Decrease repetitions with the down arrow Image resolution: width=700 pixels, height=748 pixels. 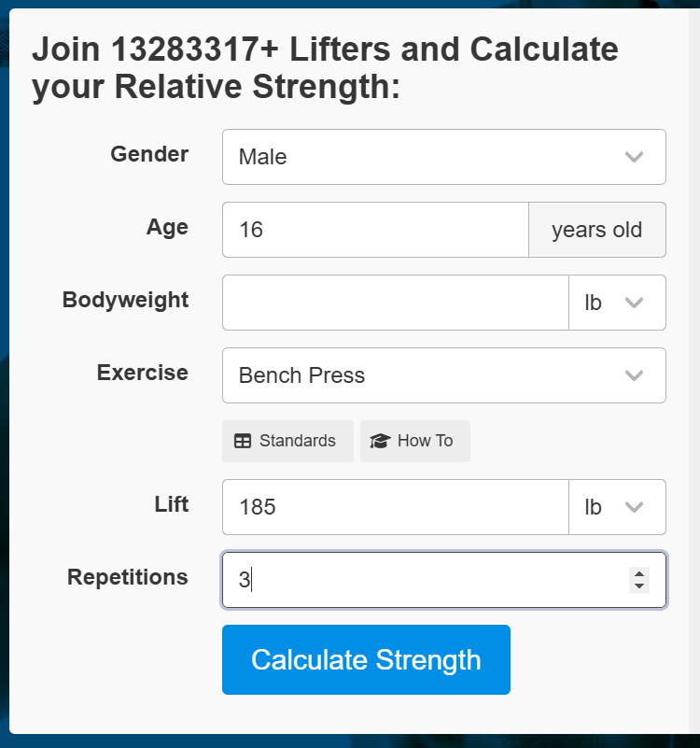[x=639, y=586]
